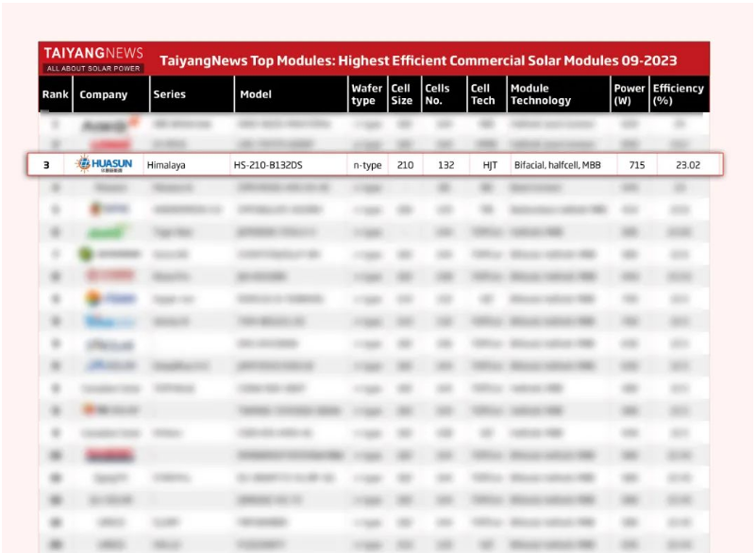
Task: Click the 'n-type' wafer cell in the Huasun row
Action: click(367, 165)
